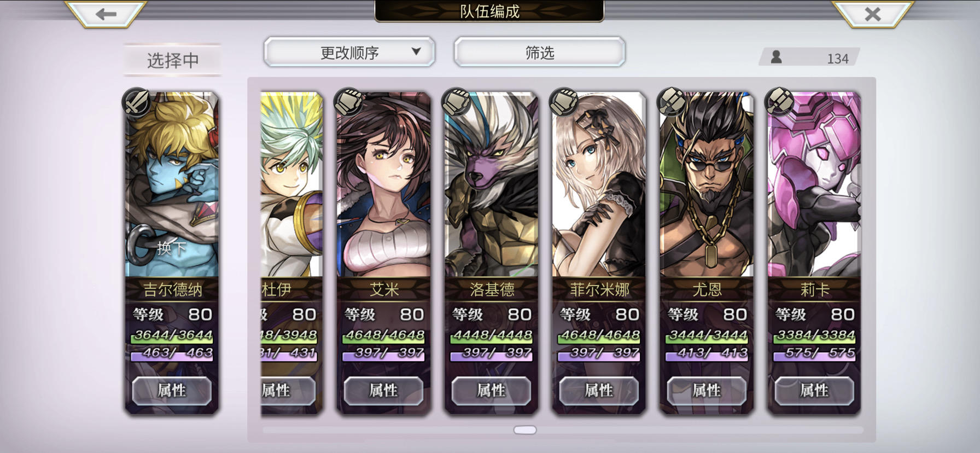980x453 pixels.
Task: Click fist class icon on 洛基德 card
Action: [x=456, y=102]
